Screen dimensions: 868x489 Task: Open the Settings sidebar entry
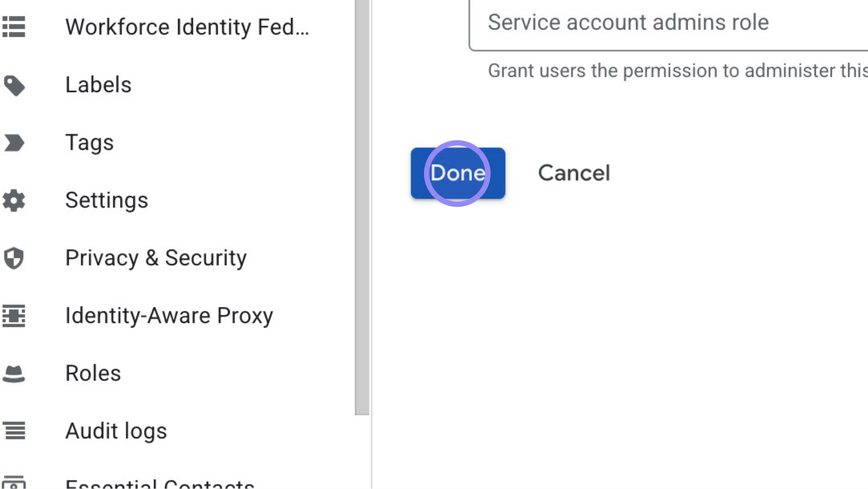coord(107,200)
